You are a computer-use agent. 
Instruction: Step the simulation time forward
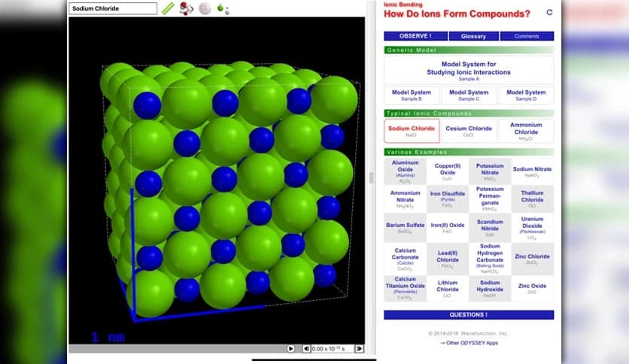[x=359, y=348]
